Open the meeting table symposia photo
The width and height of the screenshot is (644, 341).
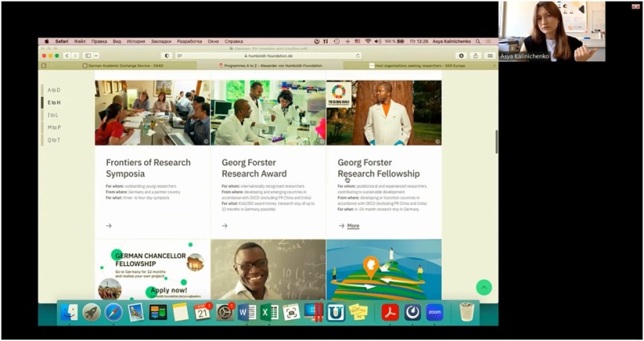152,113
